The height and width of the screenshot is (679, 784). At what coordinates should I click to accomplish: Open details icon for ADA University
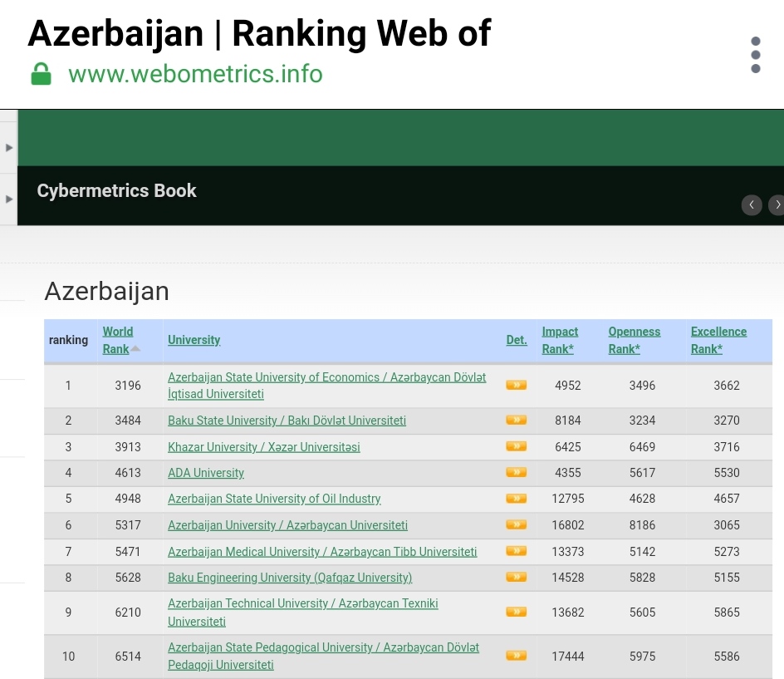[x=517, y=472]
